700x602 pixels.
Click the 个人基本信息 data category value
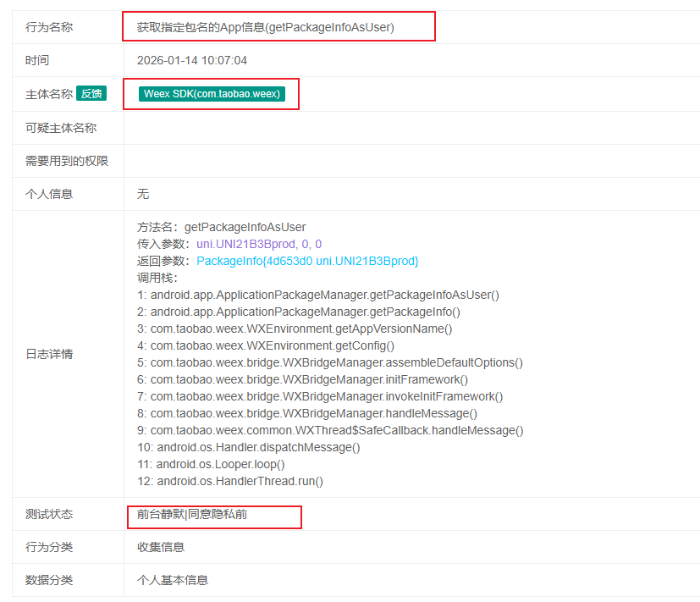(x=173, y=580)
